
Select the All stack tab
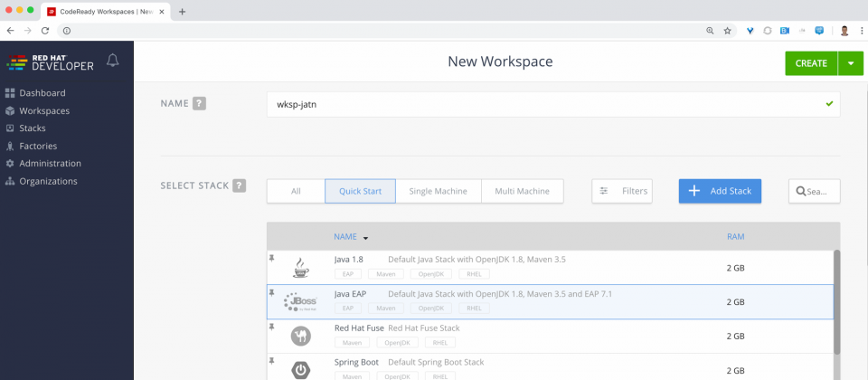click(296, 191)
